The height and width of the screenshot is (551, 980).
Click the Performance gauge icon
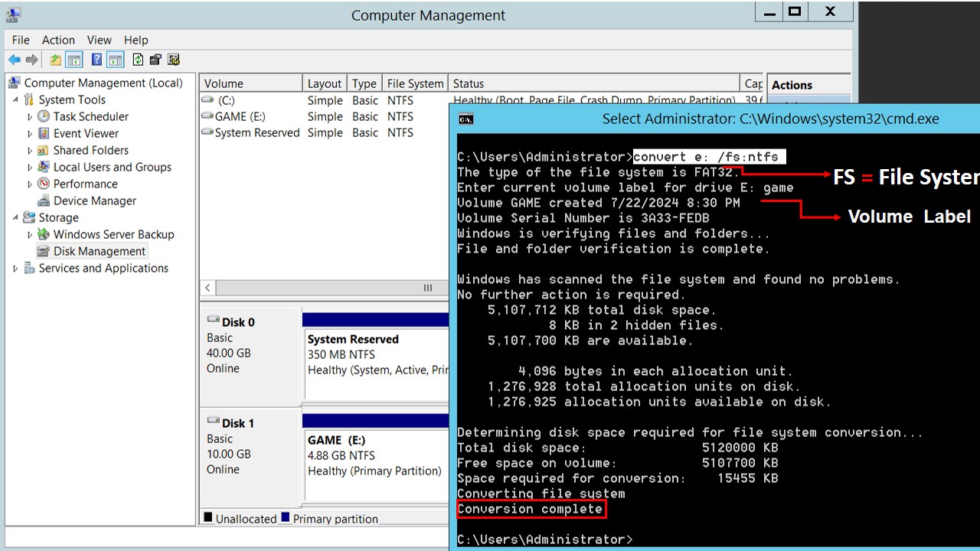click(44, 184)
